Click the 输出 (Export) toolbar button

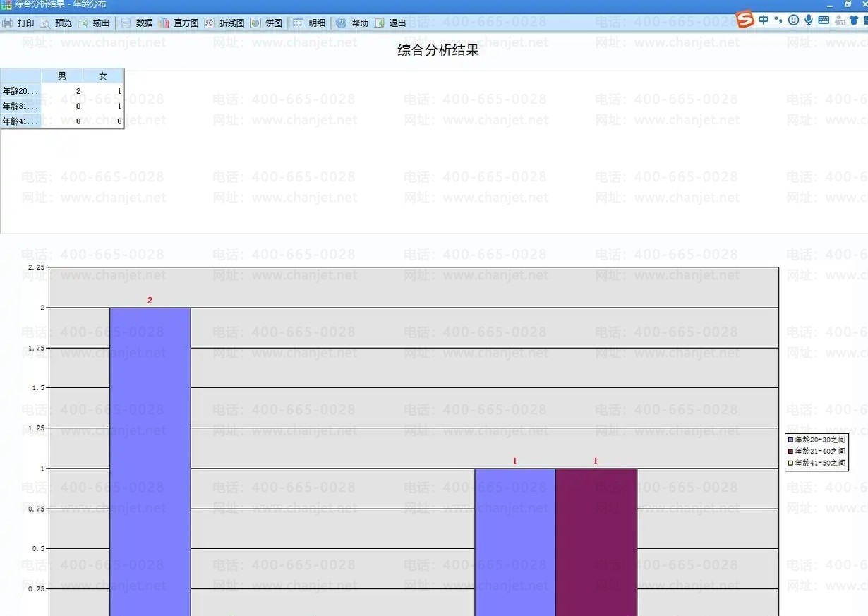tap(95, 23)
